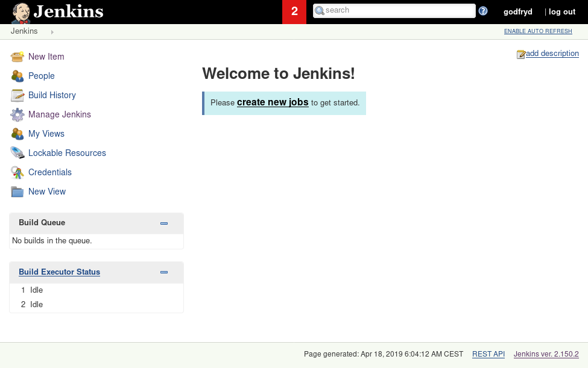Click the Credentials keys icon
Image resolution: width=588 pixels, height=368 pixels.
click(x=17, y=172)
